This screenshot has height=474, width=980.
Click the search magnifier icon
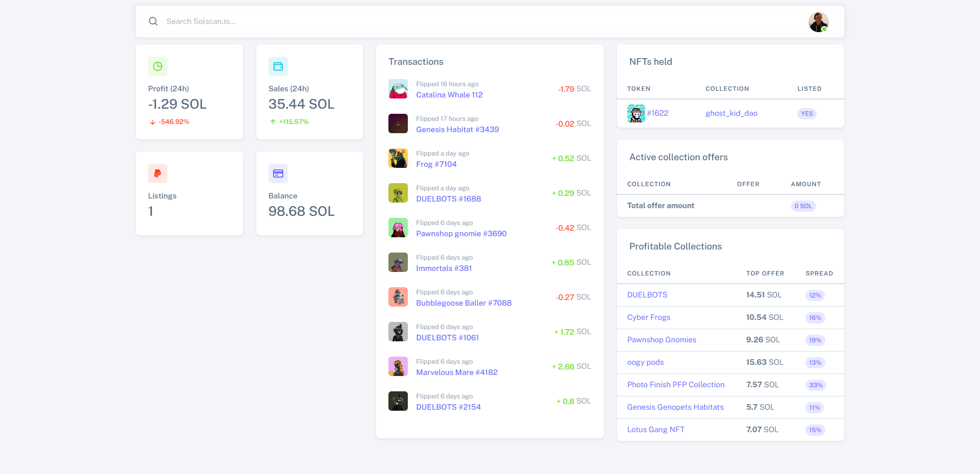coord(153,21)
